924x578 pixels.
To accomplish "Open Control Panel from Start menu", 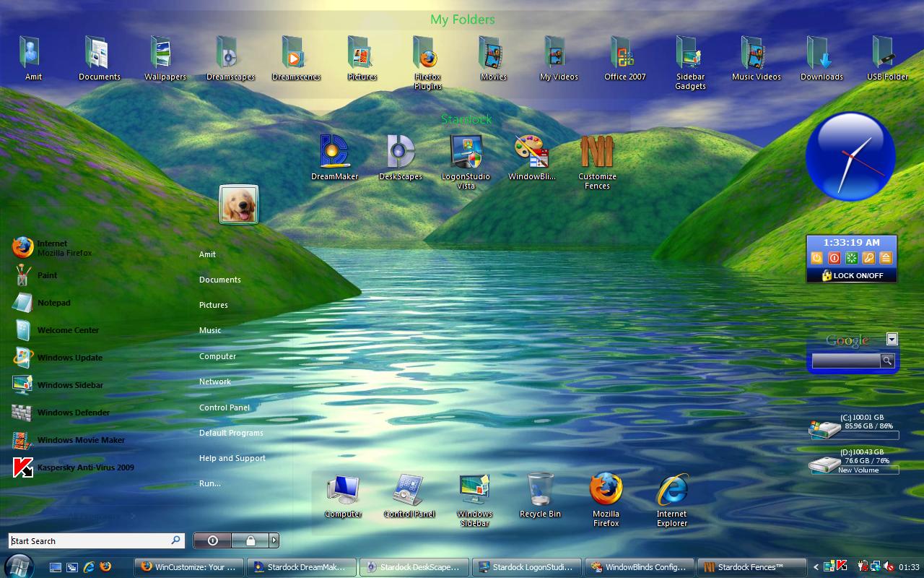I will (225, 407).
